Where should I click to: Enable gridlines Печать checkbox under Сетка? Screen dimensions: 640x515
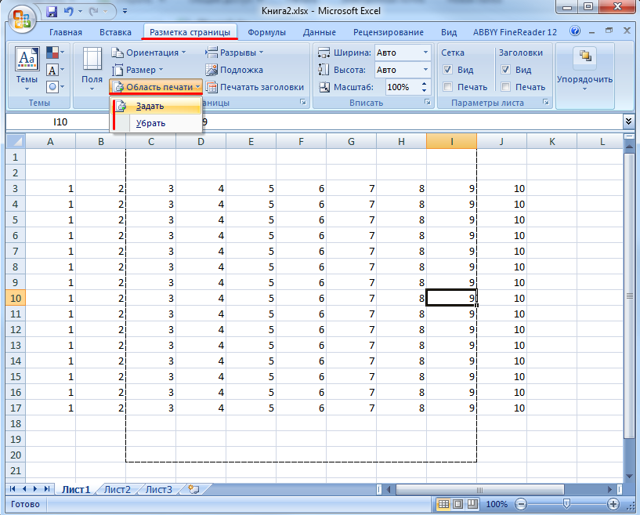tap(448, 87)
